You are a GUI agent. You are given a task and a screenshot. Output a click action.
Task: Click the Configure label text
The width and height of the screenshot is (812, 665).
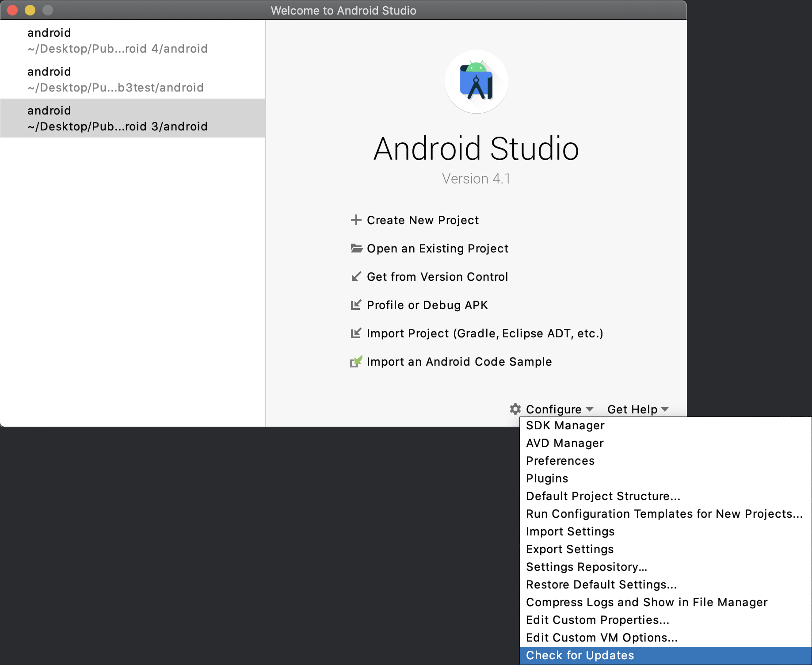[x=553, y=409]
